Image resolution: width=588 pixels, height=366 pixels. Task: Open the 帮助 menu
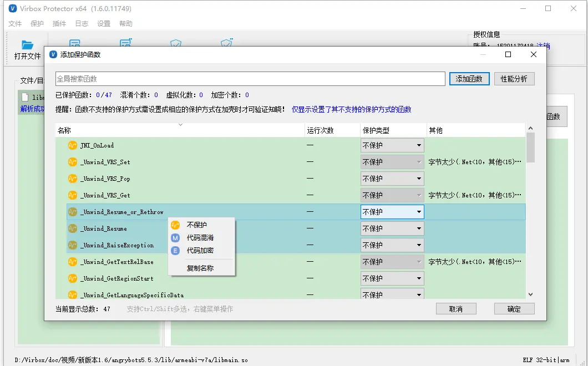[x=126, y=24]
